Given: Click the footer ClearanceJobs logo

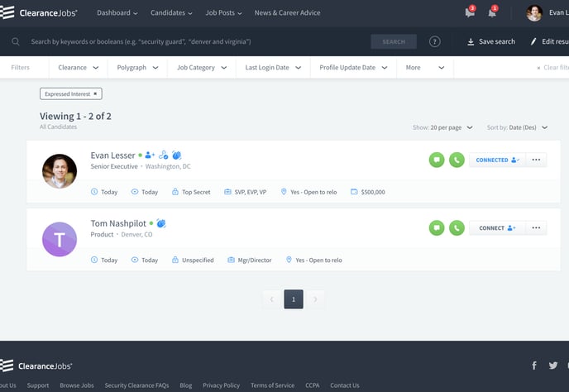Looking at the screenshot, I should click(36, 366).
